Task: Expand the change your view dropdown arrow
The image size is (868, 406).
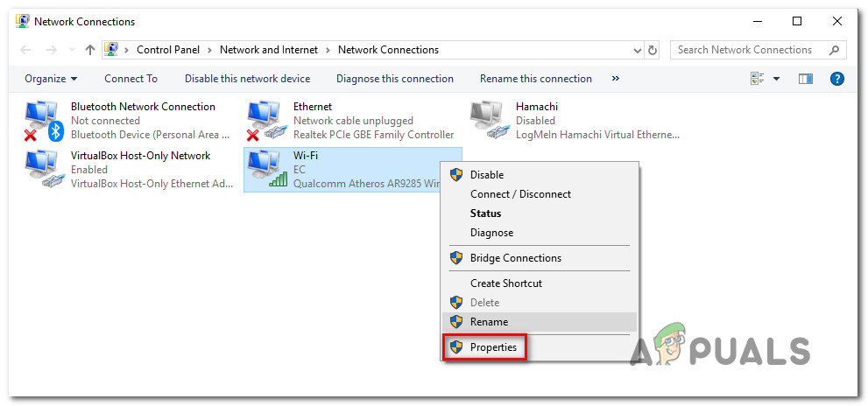Action: (x=776, y=79)
